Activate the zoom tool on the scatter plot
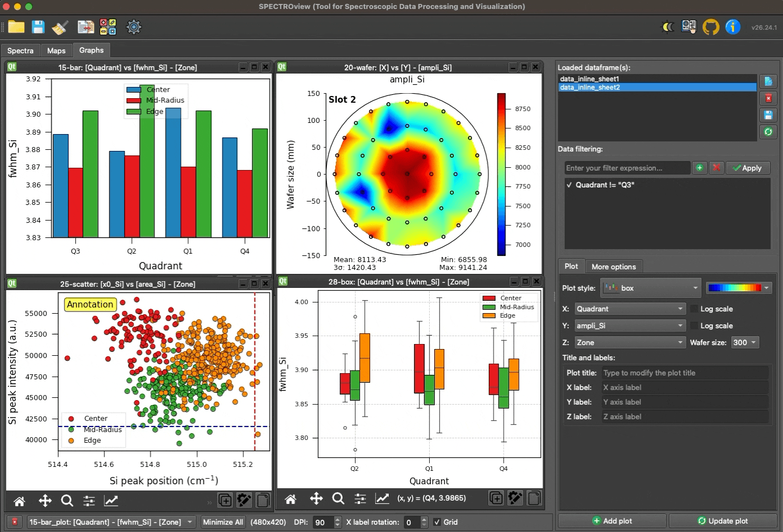Screen dimensions: 783x532 [67, 501]
